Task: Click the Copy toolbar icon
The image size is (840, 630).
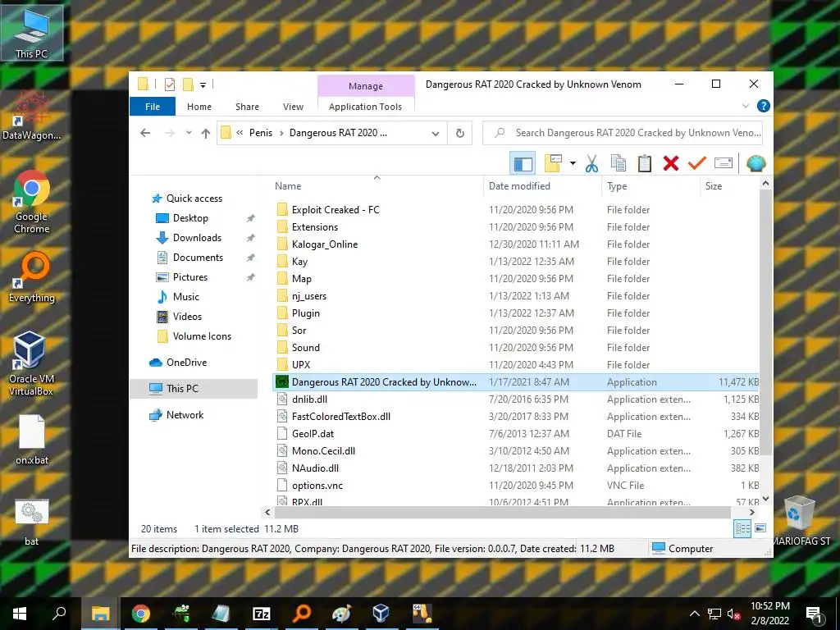Action: pos(619,163)
